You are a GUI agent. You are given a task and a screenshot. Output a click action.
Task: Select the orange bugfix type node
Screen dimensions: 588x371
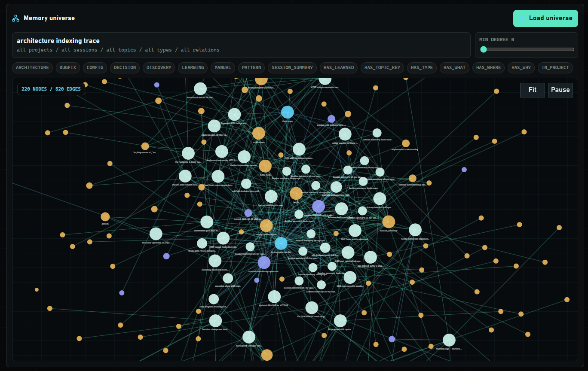[x=296, y=194]
